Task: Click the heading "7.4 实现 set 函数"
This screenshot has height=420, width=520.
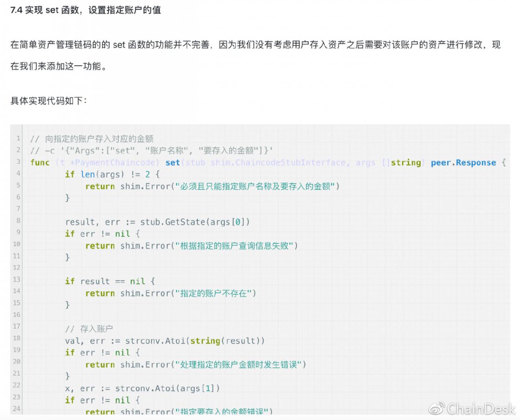Action: [85, 10]
